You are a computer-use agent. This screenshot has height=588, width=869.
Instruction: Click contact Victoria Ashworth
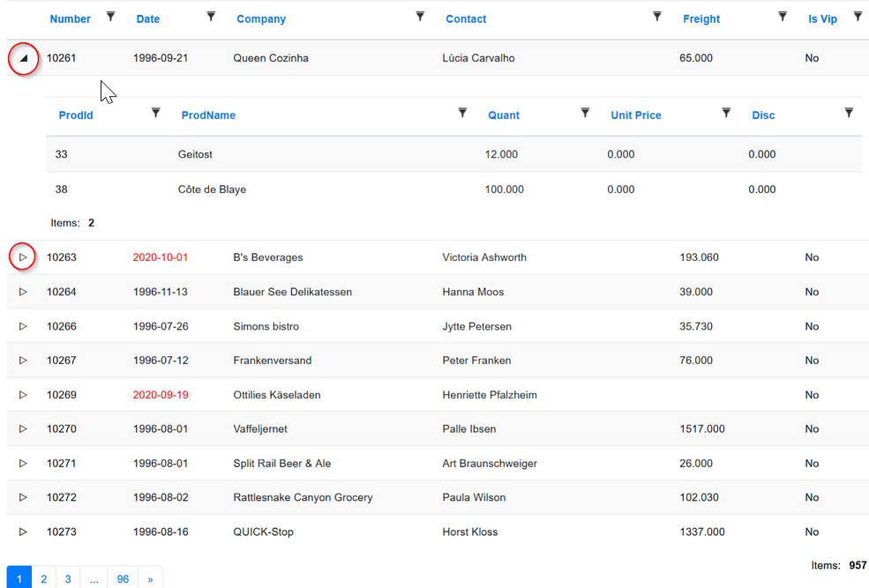[484, 257]
